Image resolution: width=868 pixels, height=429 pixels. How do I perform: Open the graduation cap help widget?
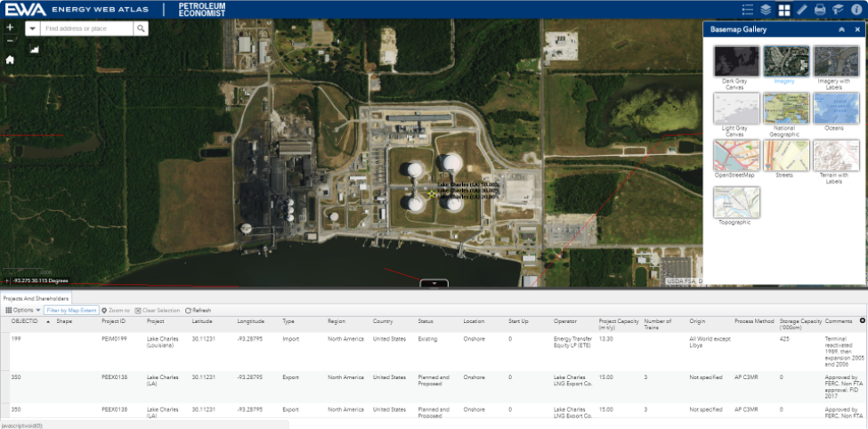(x=838, y=10)
